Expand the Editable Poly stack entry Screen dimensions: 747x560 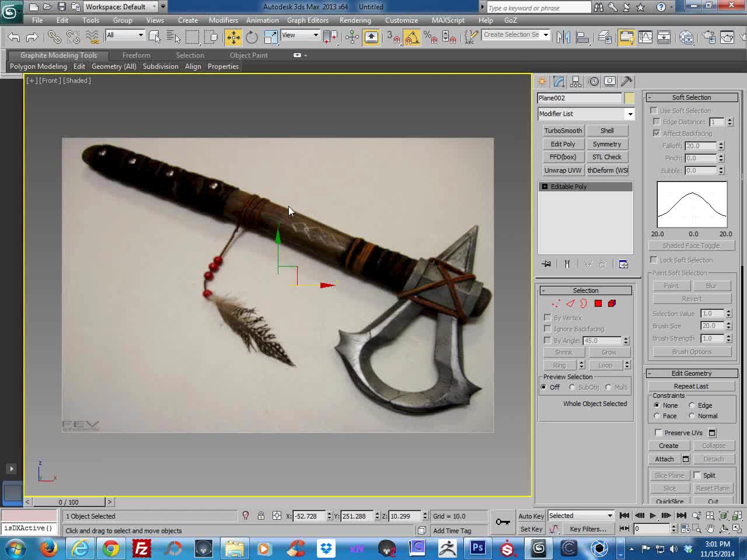pyautogui.click(x=544, y=187)
